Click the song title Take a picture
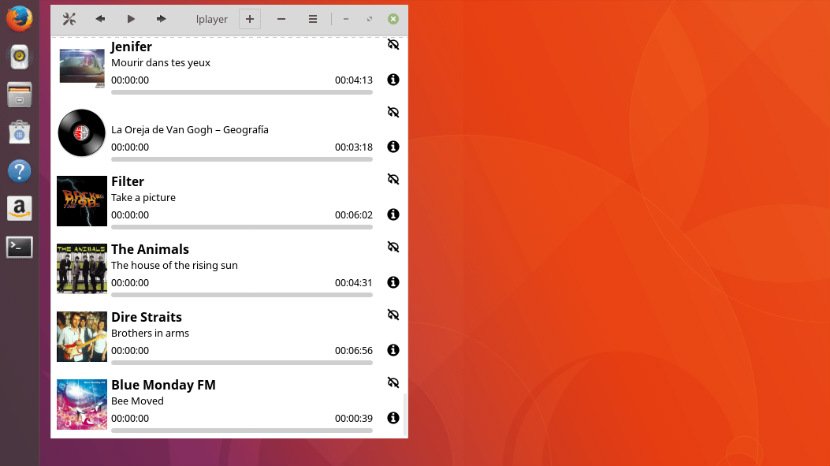830x466 pixels. click(143, 198)
